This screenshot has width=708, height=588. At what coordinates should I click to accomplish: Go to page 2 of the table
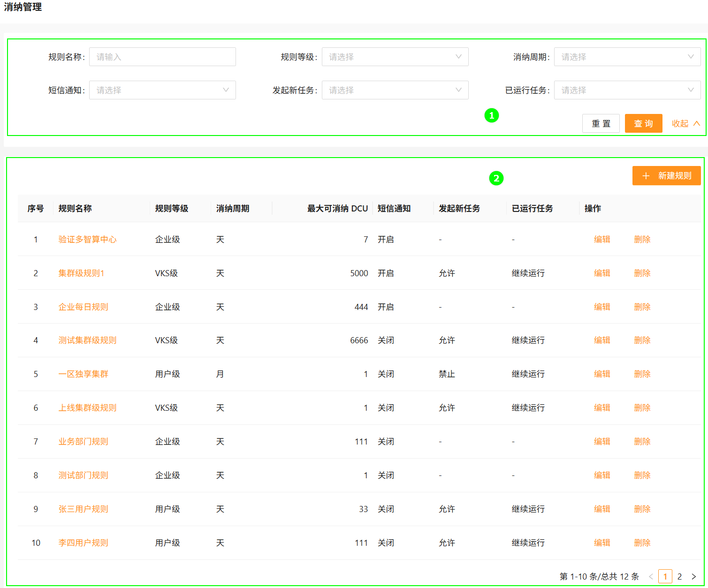pyautogui.click(x=679, y=576)
